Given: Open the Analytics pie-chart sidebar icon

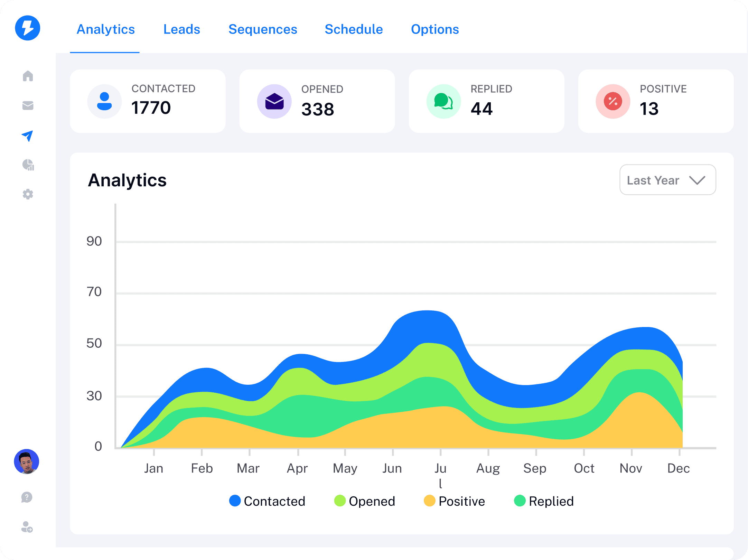Looking at the screenshot, I should (x=28, y=165).
